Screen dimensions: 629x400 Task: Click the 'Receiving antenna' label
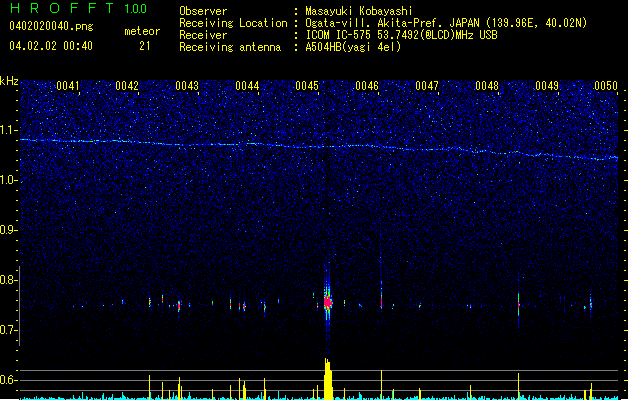click(230, 47)
